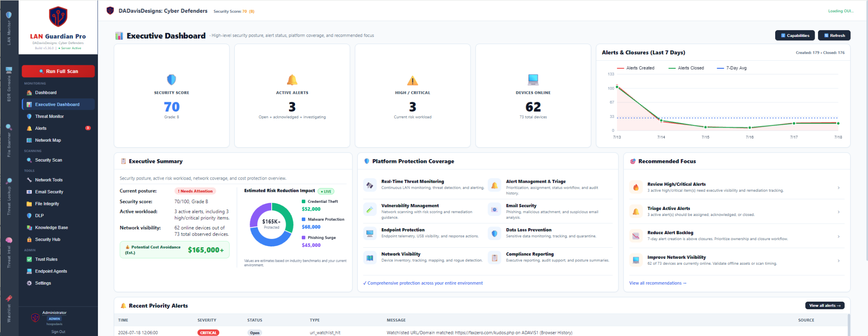This screenshot has width=868, height=336.
Task: Click the High / Critical warning triangle icon
Action: point(412,80)
